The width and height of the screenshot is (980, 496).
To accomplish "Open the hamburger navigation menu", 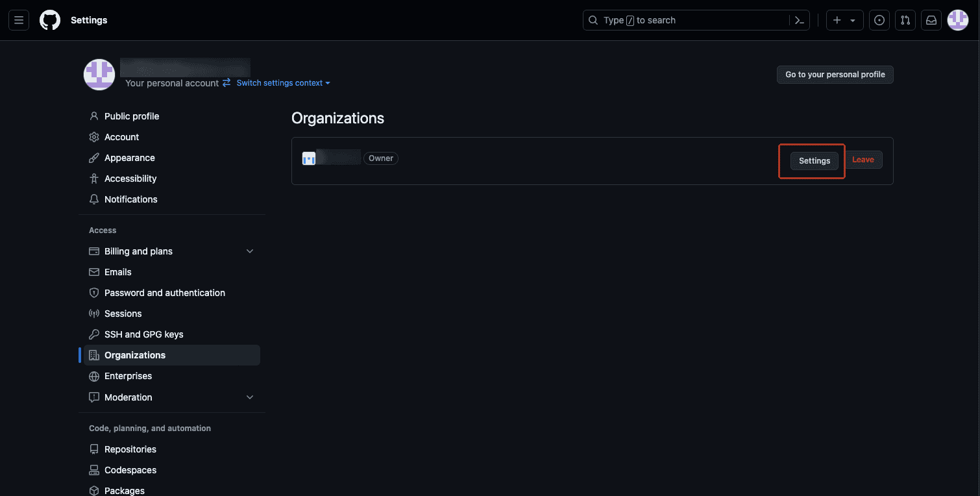I will click(19, 20).
